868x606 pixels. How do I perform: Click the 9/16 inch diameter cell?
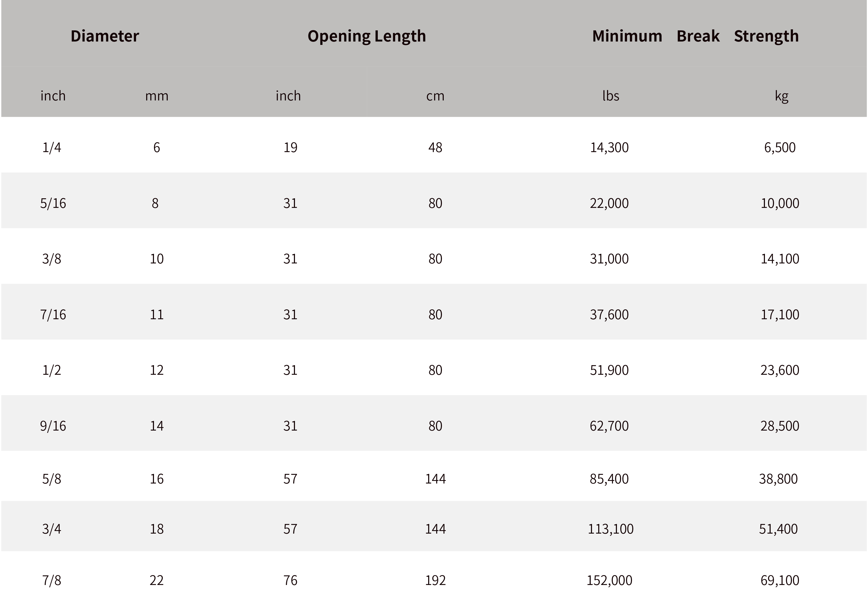(x=53, y=426)
